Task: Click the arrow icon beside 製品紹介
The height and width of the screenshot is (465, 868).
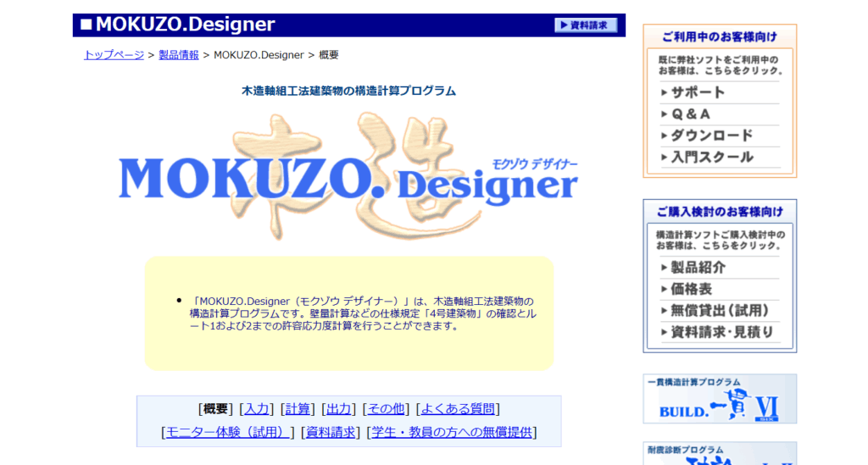Action: click(664, 268)
